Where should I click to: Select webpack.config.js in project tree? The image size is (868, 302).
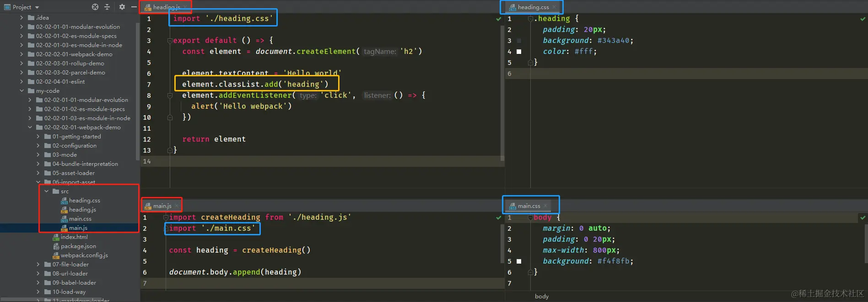84,255
